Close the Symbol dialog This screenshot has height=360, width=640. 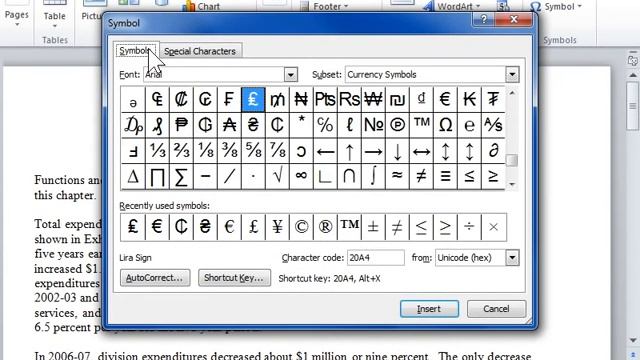point(514,19)
